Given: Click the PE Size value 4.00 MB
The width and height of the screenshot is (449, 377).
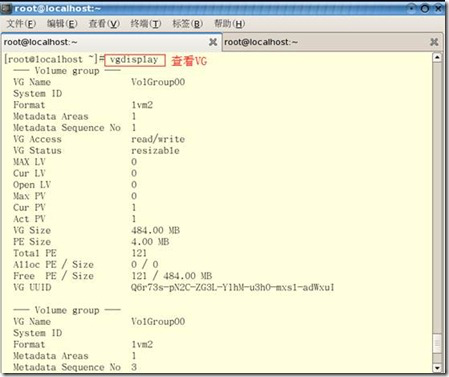Looking at the screenshot, I should tap(150, 242).
